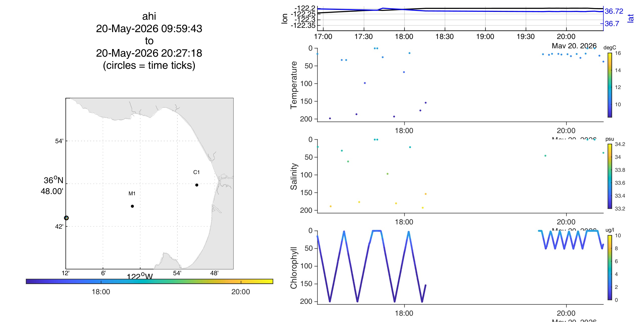Click the '(circles = time ticks)' caption

tap(149, 65)
